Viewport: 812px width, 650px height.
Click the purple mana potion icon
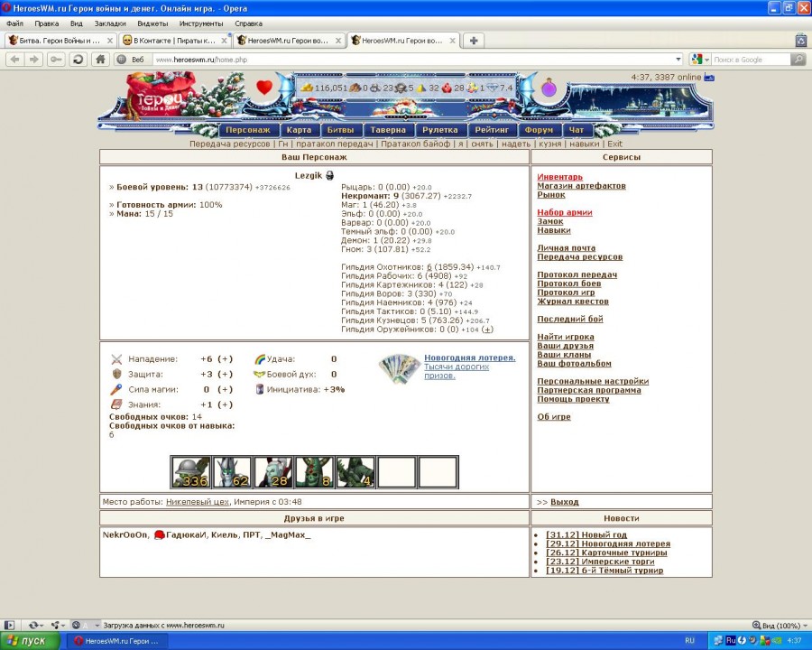coord(549,88)
